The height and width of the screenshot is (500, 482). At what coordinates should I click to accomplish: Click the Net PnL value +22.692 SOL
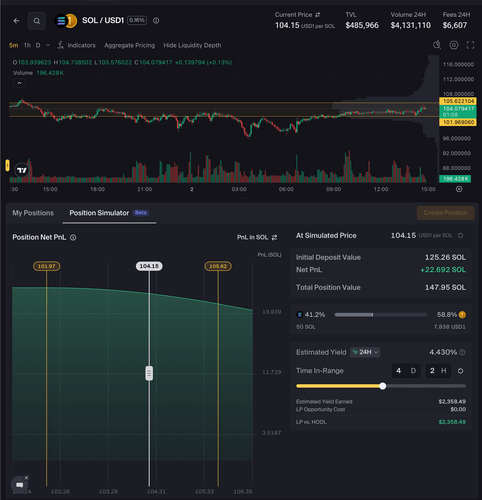tap(443, 270)
